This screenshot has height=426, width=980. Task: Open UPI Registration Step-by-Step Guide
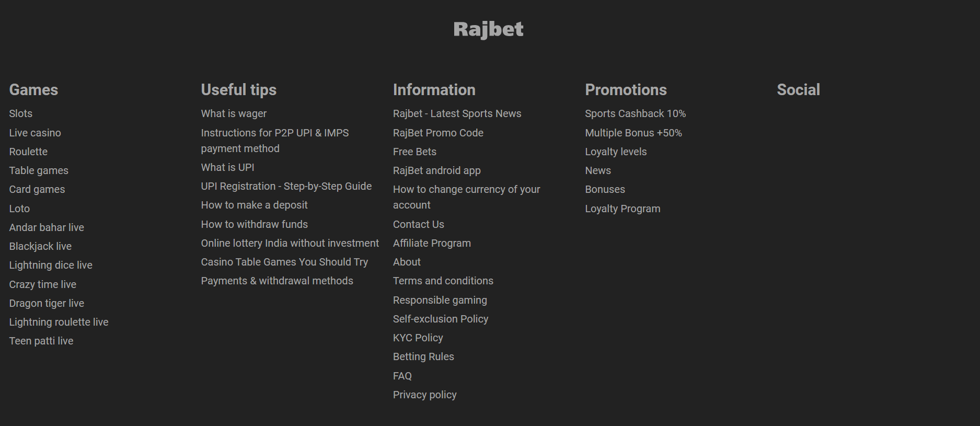[x=286, y=186]
